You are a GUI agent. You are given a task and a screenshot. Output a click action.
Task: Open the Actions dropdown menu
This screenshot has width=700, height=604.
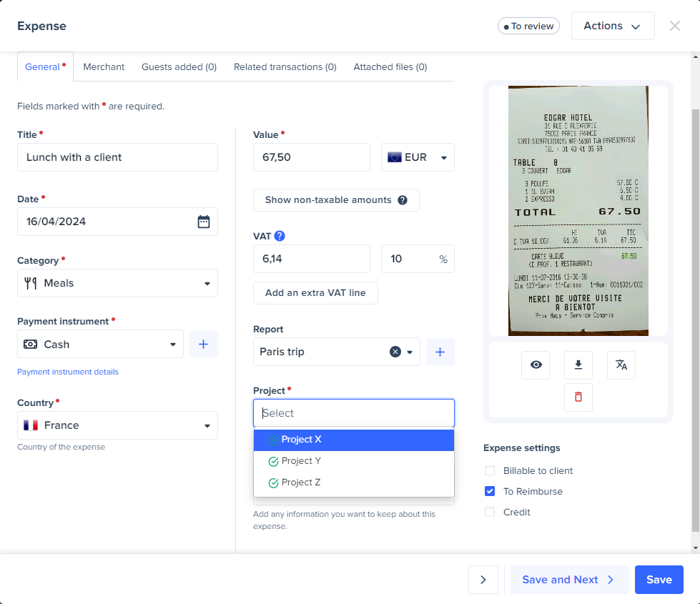tap(612, 26)
